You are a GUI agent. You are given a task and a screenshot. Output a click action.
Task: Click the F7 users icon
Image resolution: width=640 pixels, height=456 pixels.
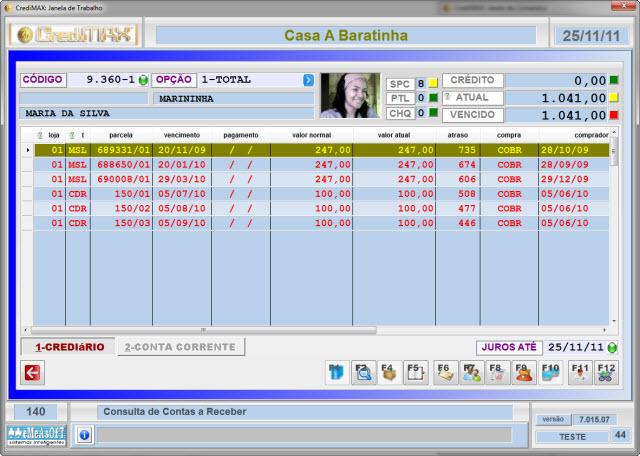(x=472, y=373)
